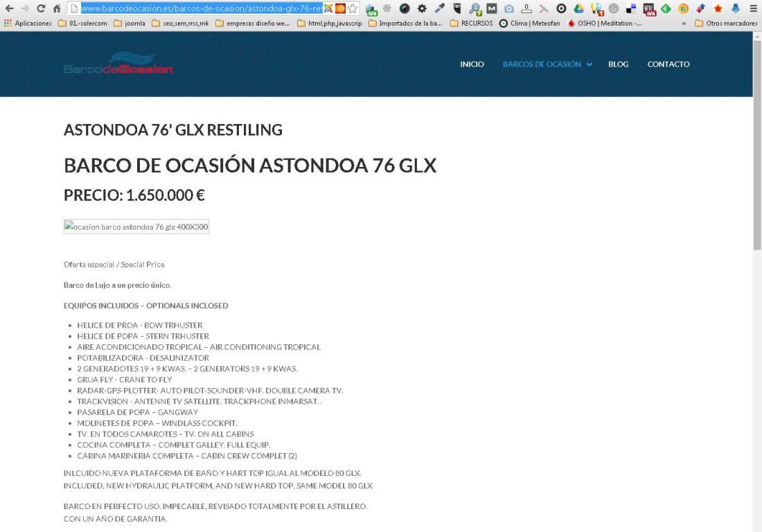
Task: Open the OSHO | Meditation bookmark
Action: point(605,23)
